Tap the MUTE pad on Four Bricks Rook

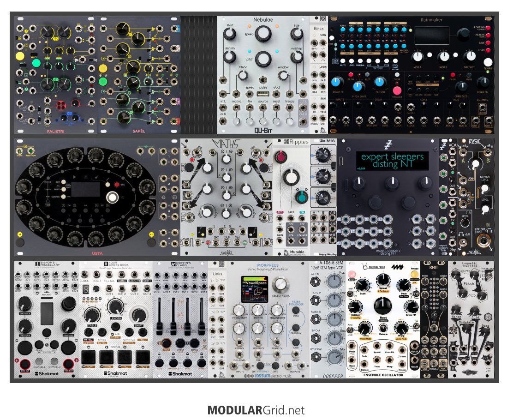(143, 357)
